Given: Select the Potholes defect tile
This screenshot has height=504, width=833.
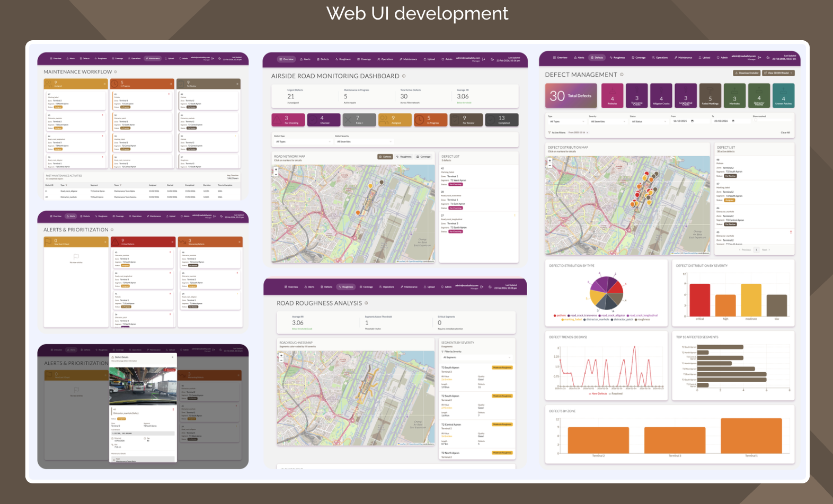Looking at the screenshot, I should point(613,96).
